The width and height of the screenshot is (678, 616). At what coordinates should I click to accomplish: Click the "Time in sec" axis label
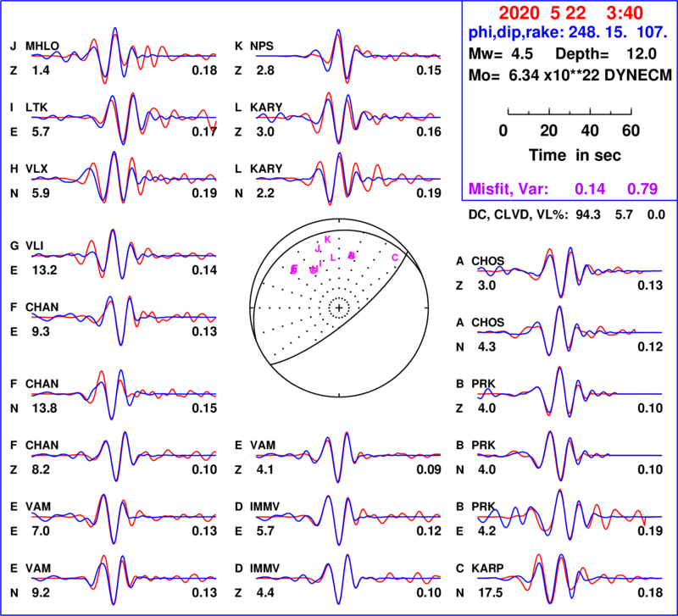point(575,155)
